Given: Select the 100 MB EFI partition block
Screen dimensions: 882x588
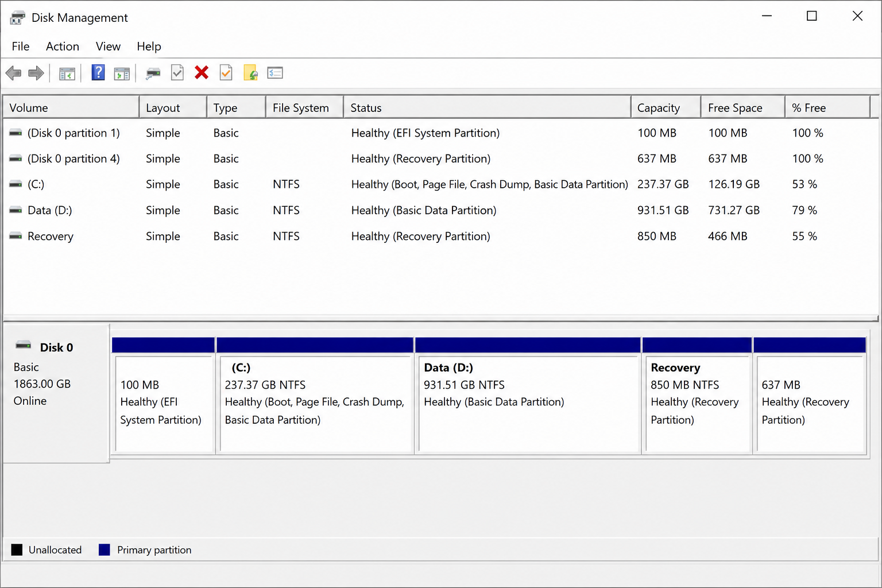Looking at the screenshot, I should click(x=163, y=396).
